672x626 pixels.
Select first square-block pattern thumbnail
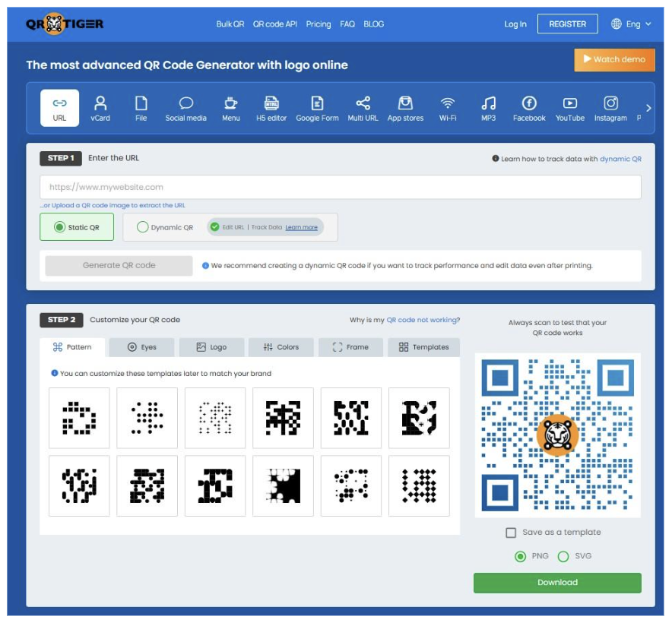coord(79,418)
